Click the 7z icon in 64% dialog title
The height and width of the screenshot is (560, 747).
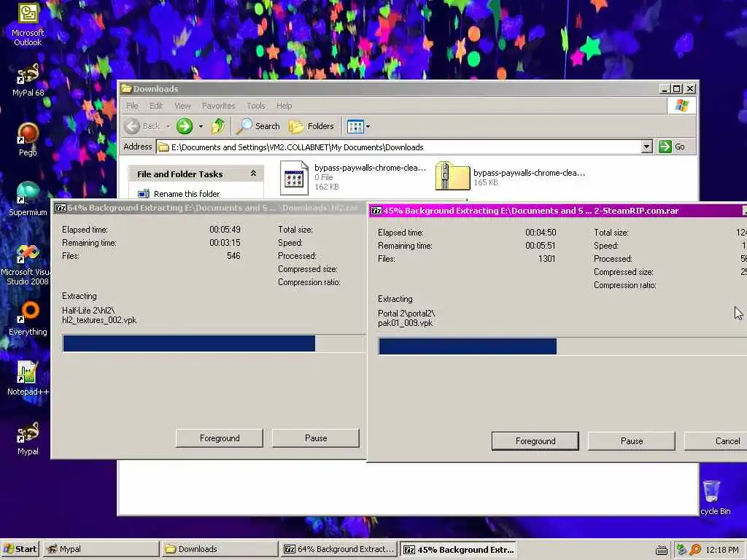click(61, 208)
